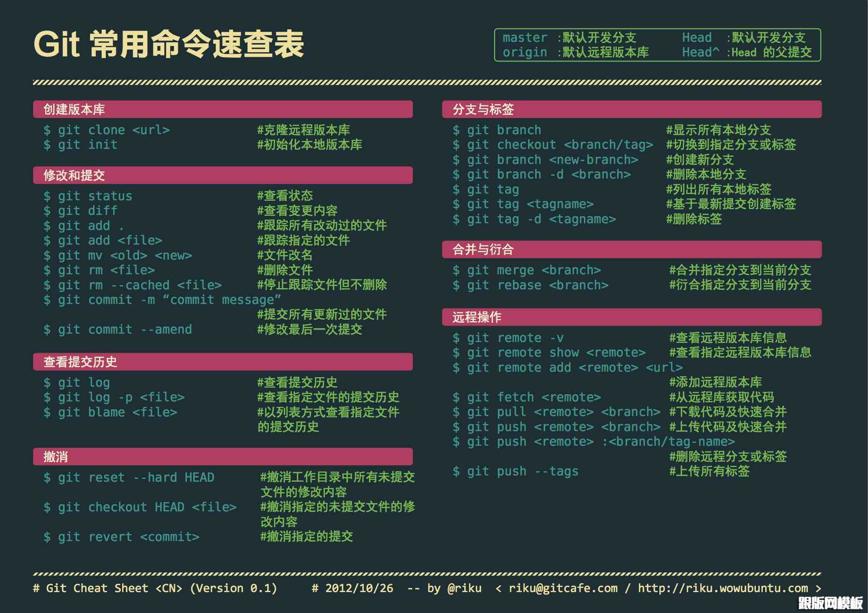Click the plain 'git branch' command

(x=497, y=130)
